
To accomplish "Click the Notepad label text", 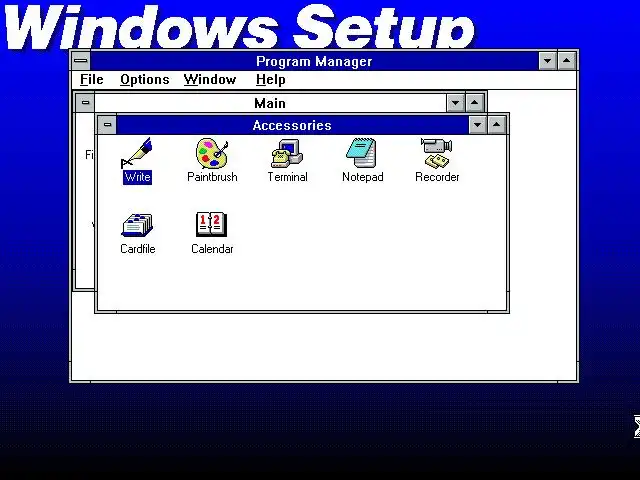I will 362,177.
